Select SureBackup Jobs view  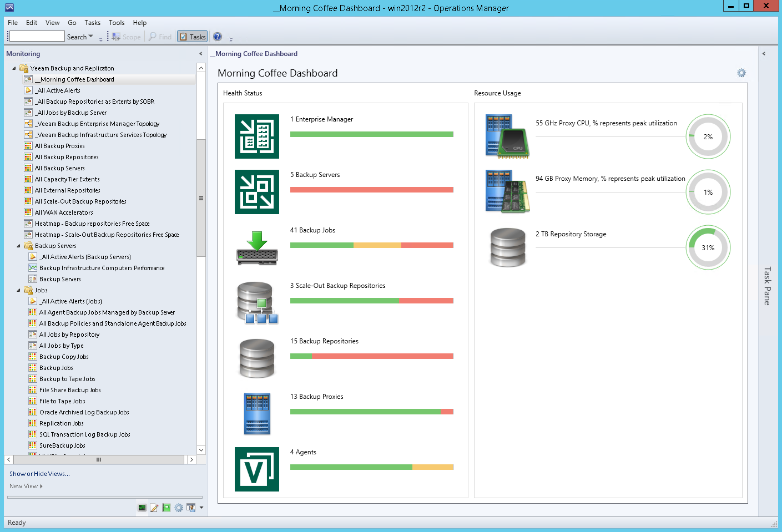(x=62, y=445)
